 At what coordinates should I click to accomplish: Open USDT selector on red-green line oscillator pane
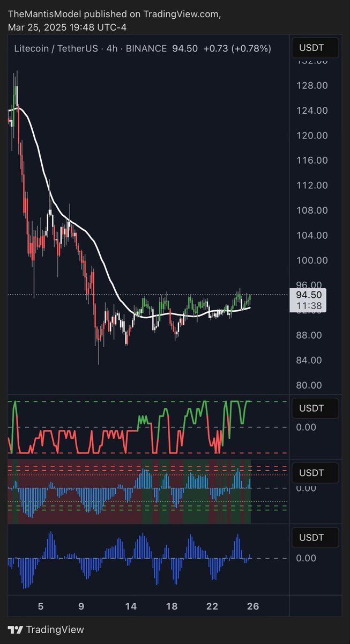point(315,408)
